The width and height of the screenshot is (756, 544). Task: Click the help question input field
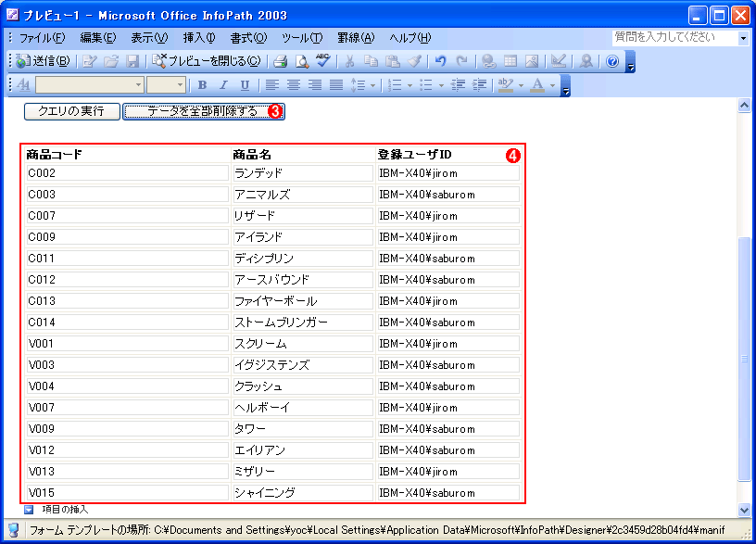tap(674, 38)
